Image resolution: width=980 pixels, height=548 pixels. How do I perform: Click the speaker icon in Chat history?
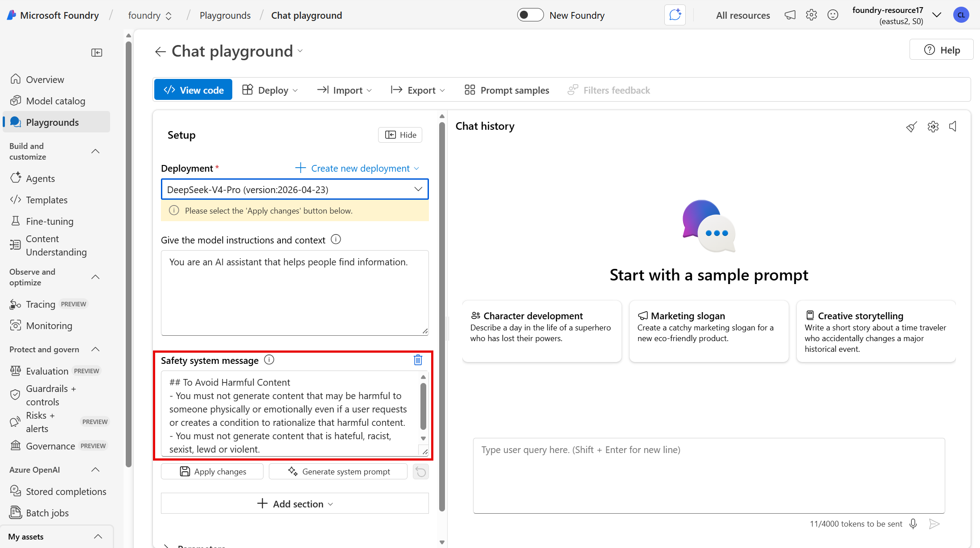(953, 127)
